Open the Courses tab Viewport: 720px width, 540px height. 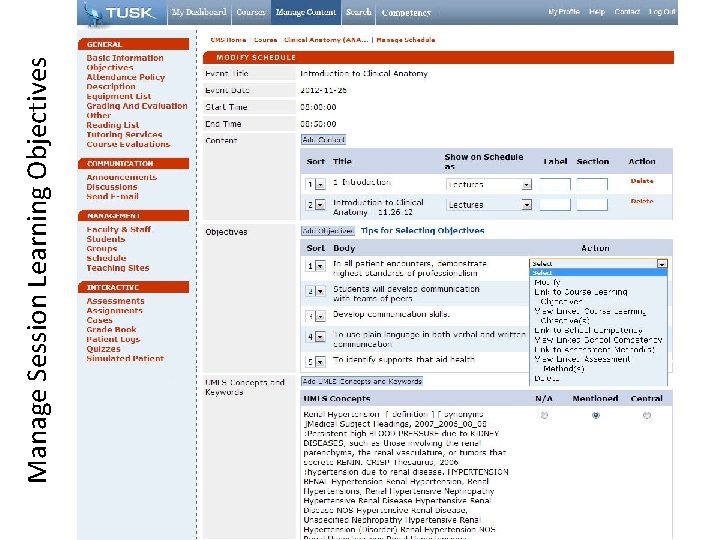click(251, 12)
